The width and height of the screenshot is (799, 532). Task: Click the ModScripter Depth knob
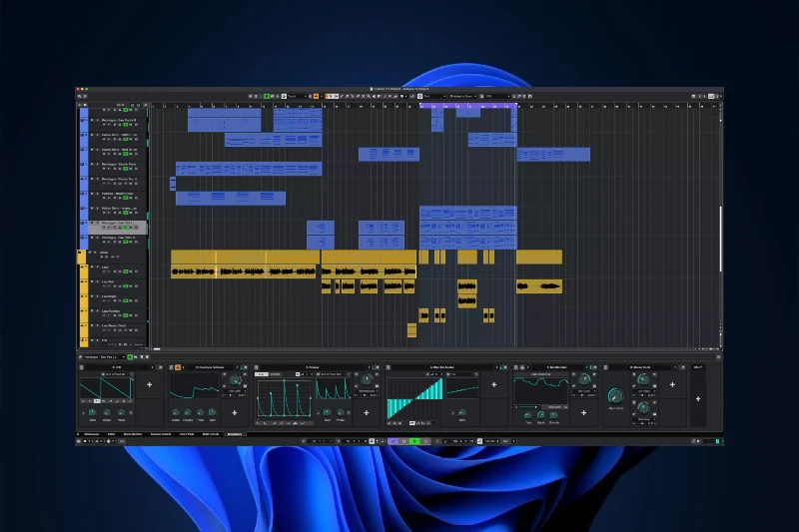tap(540, 415)
